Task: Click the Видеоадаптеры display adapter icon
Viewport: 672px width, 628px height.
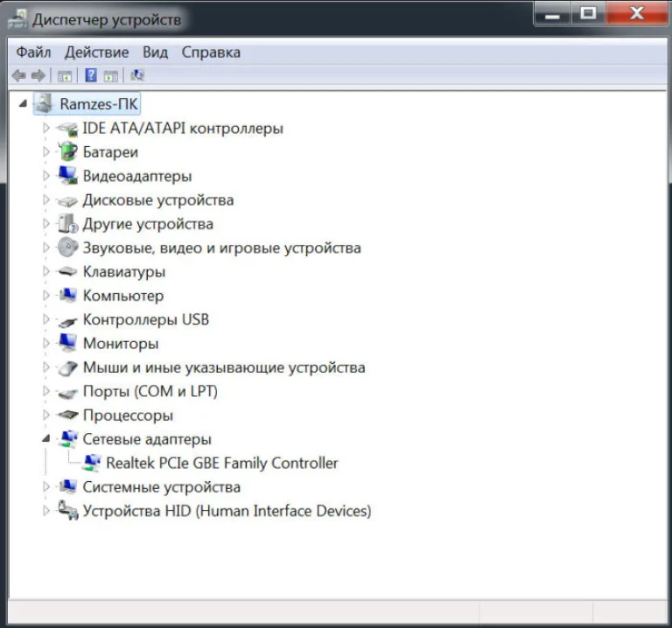Action: 67,176
